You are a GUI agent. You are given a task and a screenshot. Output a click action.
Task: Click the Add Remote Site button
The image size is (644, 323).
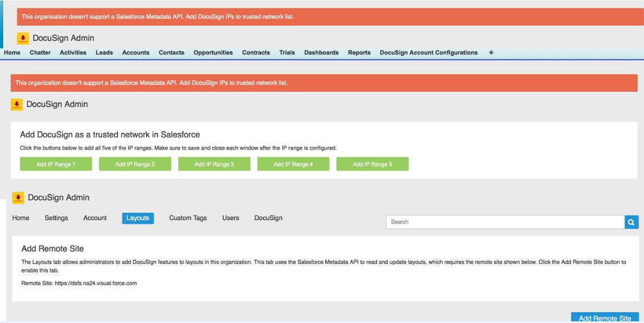tap(606, 318)
